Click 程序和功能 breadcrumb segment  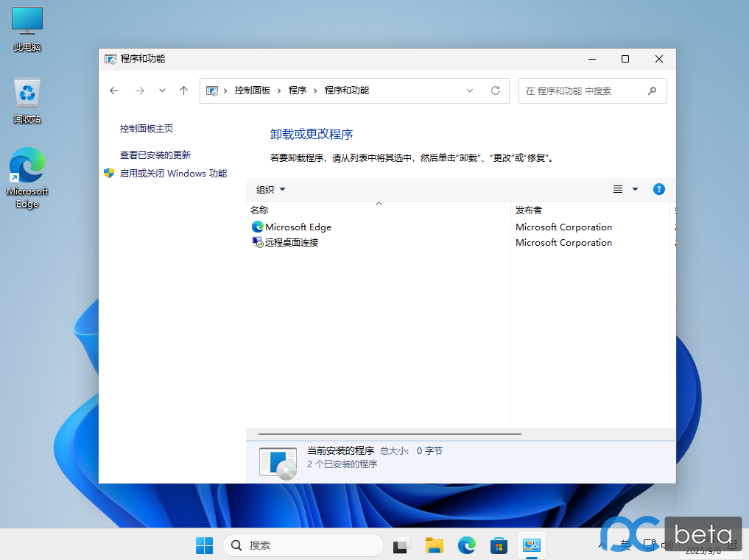[x=347, y=91]
